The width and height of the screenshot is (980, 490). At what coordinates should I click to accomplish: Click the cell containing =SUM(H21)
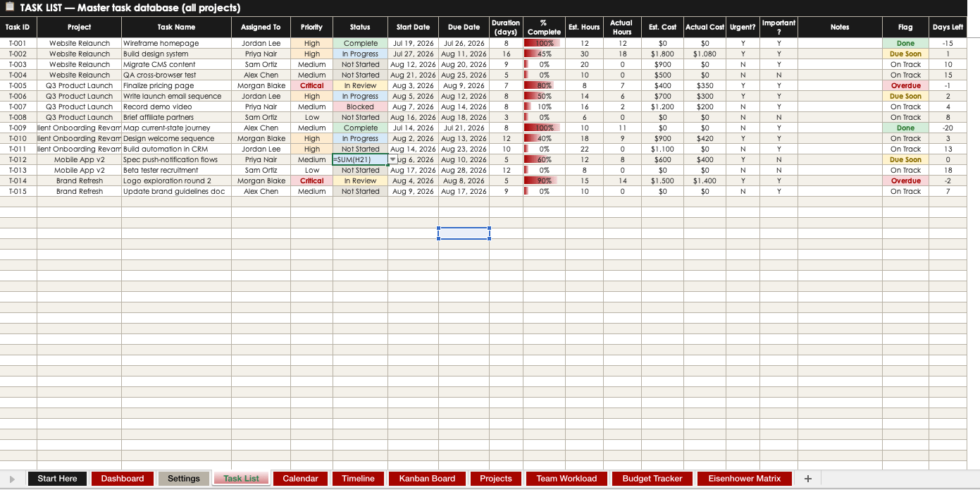tap(360, 160)
